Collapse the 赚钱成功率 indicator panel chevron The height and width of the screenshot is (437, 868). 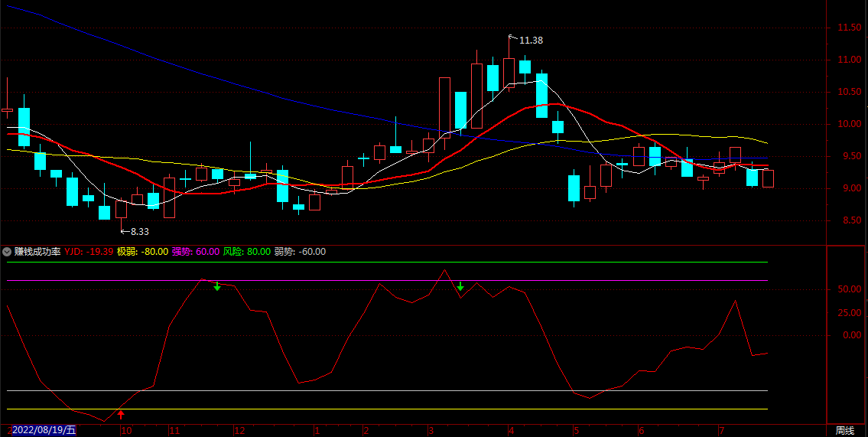coord(7,252)
